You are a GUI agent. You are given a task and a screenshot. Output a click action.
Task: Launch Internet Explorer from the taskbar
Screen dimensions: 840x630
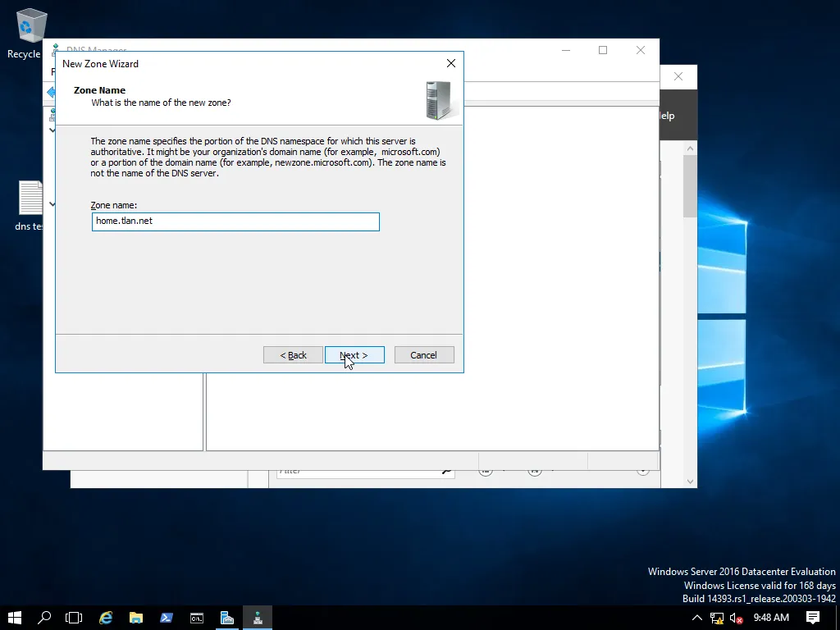tap(106, 618)
